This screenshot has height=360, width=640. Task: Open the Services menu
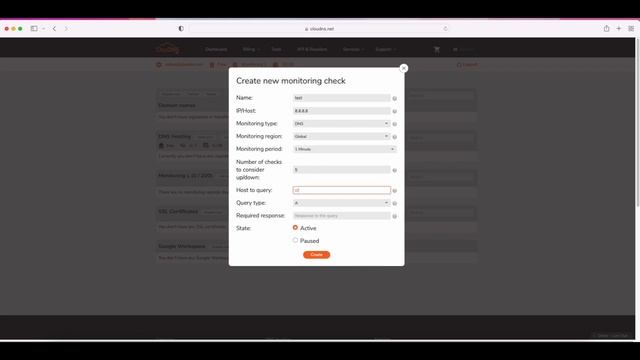[x=353, y=49]
